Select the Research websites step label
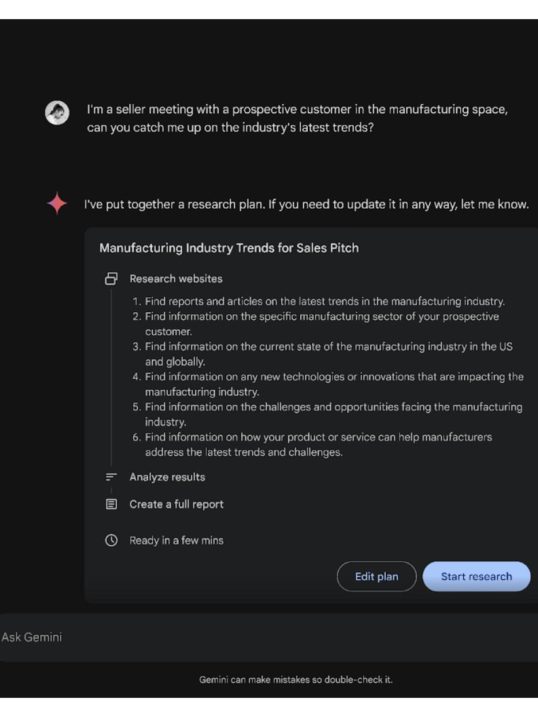 point(176,278)
